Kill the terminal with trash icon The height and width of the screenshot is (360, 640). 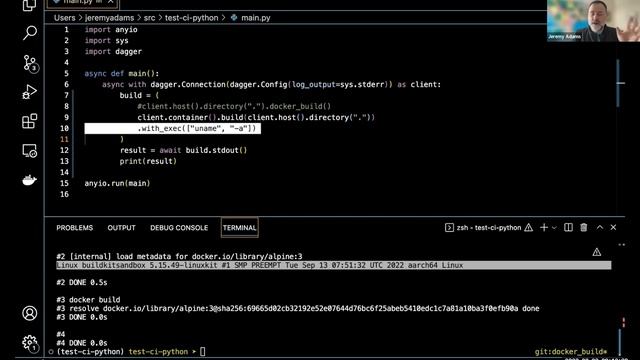click(x=584, y=227)
